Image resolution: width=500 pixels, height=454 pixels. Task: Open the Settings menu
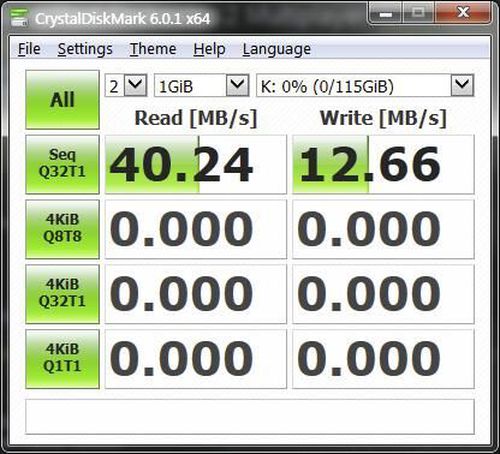click(85, 49)
